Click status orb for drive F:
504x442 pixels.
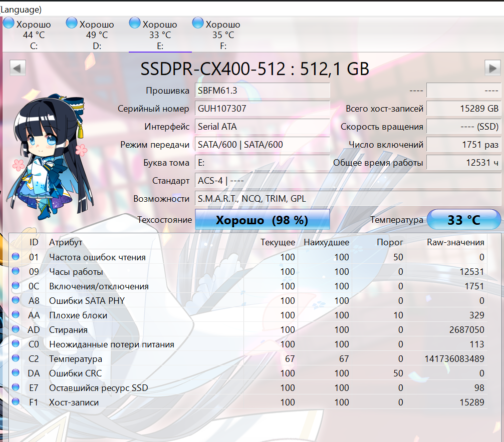pyautogui.click(x=198, y=23)
